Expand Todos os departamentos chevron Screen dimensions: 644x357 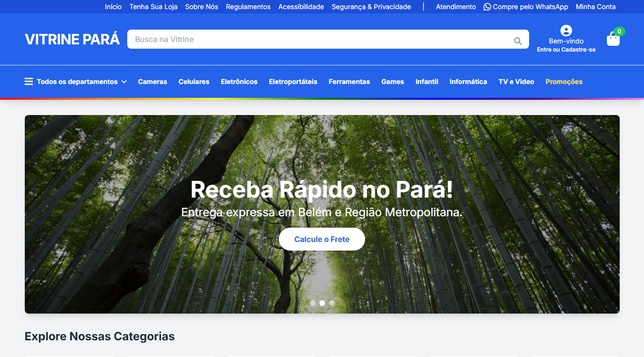coord(124,82)
